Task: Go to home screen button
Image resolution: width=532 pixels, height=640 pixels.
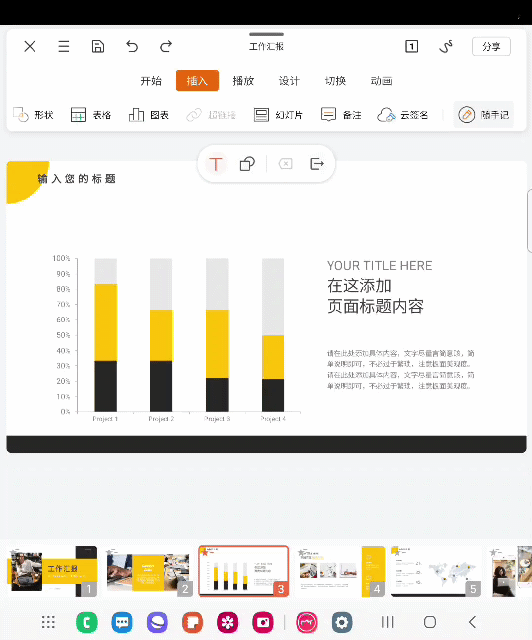Action: coord(430,622)
